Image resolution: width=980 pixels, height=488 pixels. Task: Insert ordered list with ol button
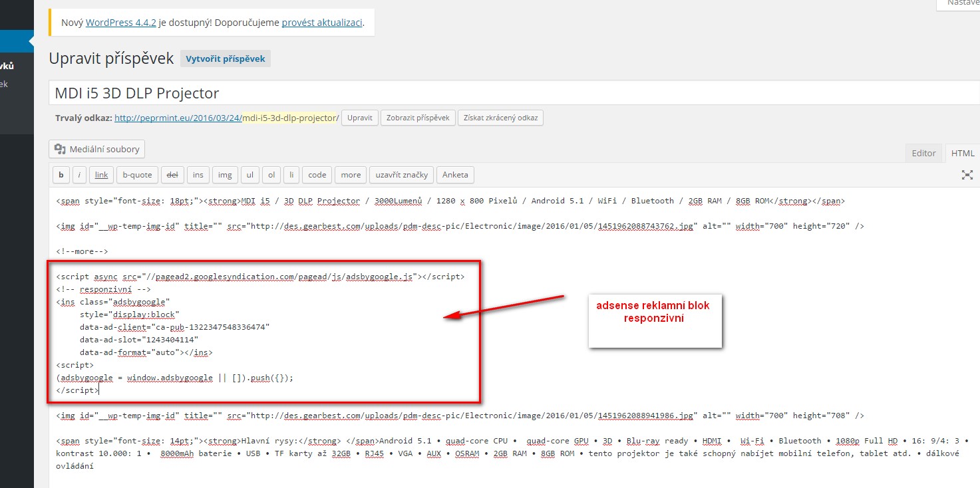coord(271,175)
